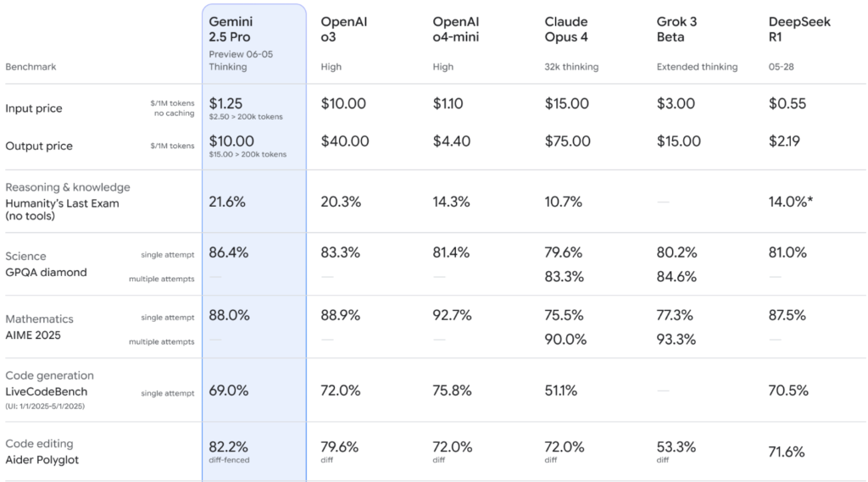Select Claude Opus 4's $75.00 output price
Screen dimensions: 868x482
coord(568,141)
